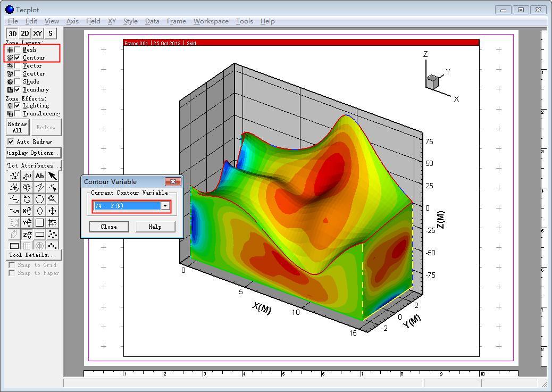
Task: Click the red Frame 001 header bar
Action: (301, 43)
